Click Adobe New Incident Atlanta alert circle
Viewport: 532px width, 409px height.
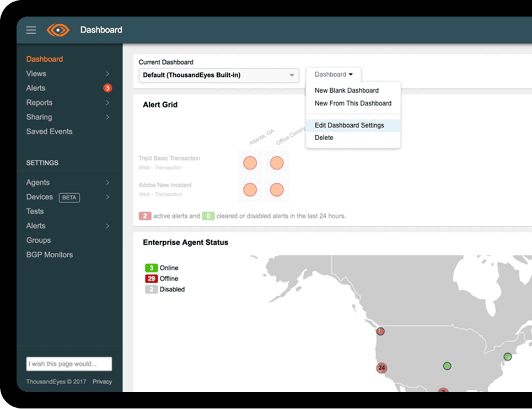pyautogui.click(x=250, y=189)
